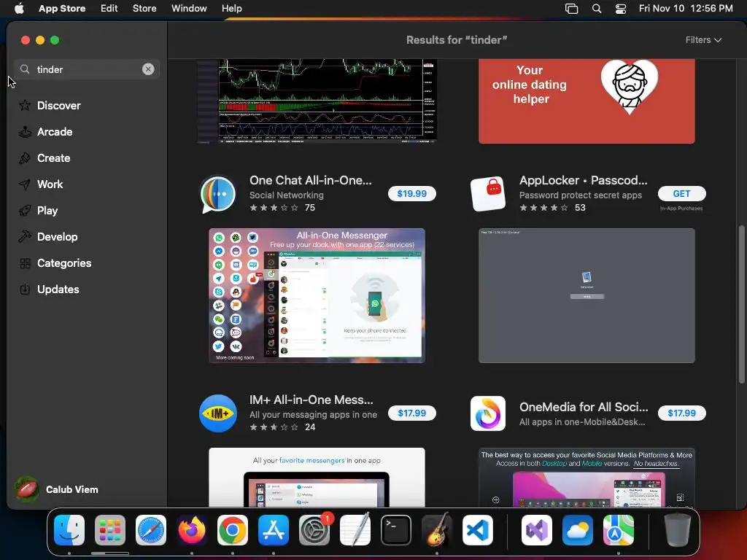Open the Help menu

point(231,9)
